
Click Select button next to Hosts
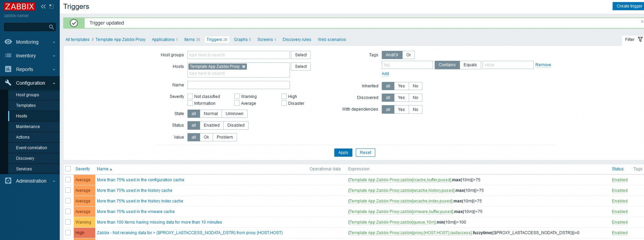pyautogui.click(x=301, y=67)
